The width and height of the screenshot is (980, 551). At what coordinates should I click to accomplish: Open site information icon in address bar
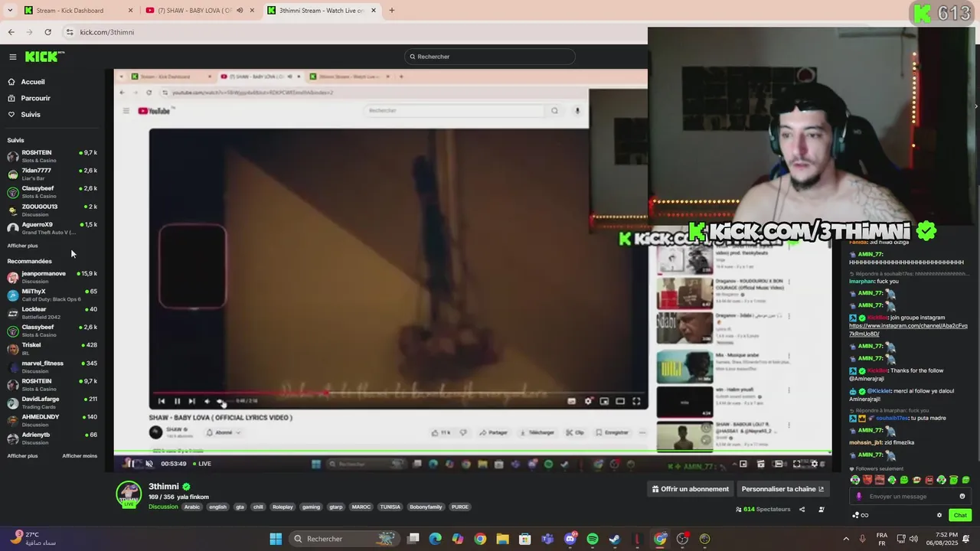point(70,32)
